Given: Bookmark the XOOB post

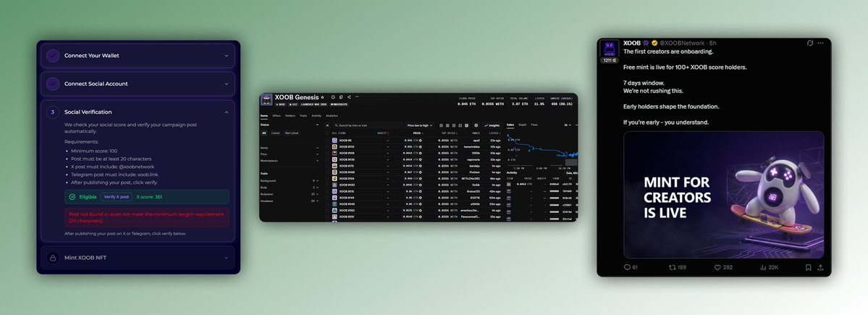Looking at the screenshot, I should tap(808, 267).
